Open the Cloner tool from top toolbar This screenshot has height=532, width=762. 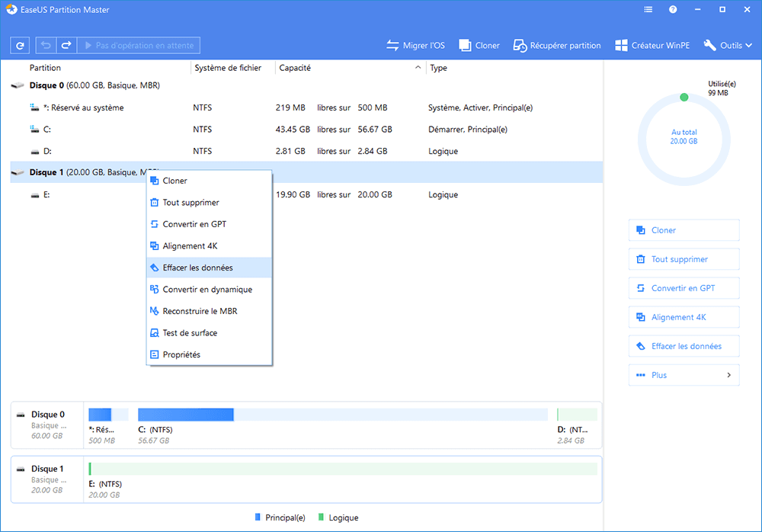coord(479,45)
